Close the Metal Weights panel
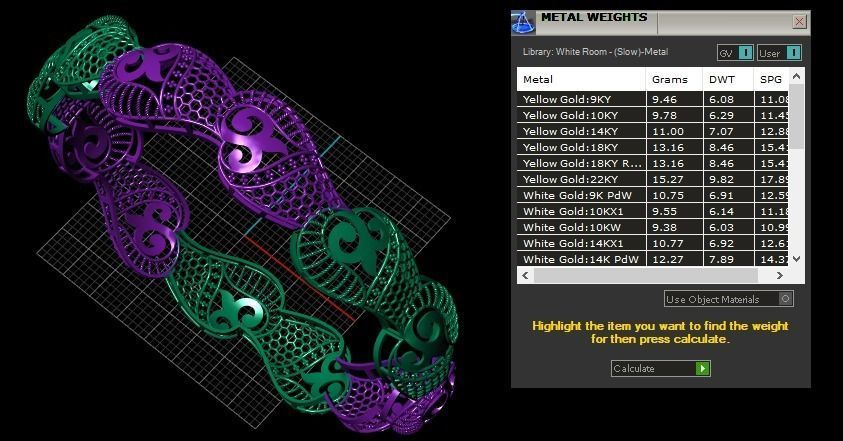 [x=799, y=22]
